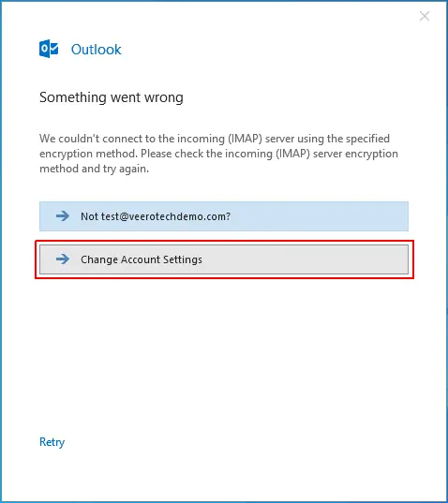This screenshot has width=448, height=503.
Task: Click the line starting "We couldn't connect"
Action: coord(215,139)
